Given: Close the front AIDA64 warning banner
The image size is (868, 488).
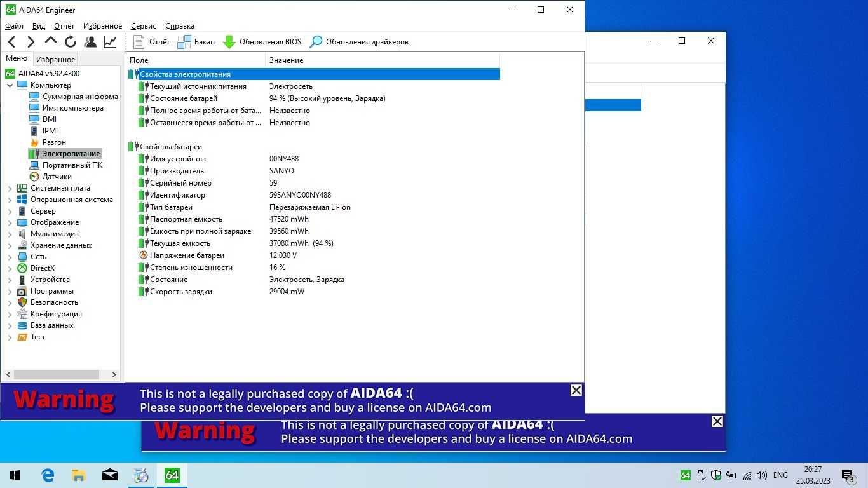Looking at the screenshot, I should click(576, 390).
